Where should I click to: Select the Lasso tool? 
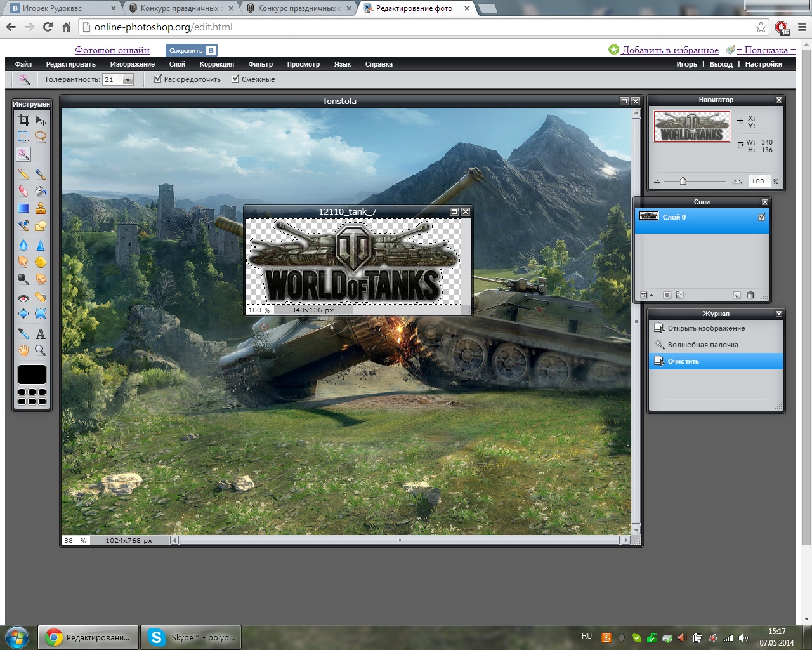tap(41, 136)
